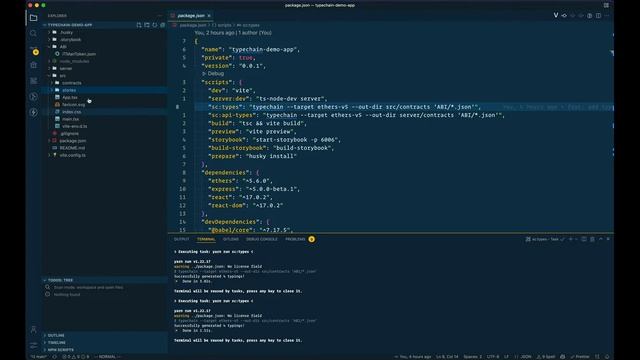Refresh the Explorer file tree
Image resolution: width=640 pixels, height=360 pixels.
tap(155, 25)
